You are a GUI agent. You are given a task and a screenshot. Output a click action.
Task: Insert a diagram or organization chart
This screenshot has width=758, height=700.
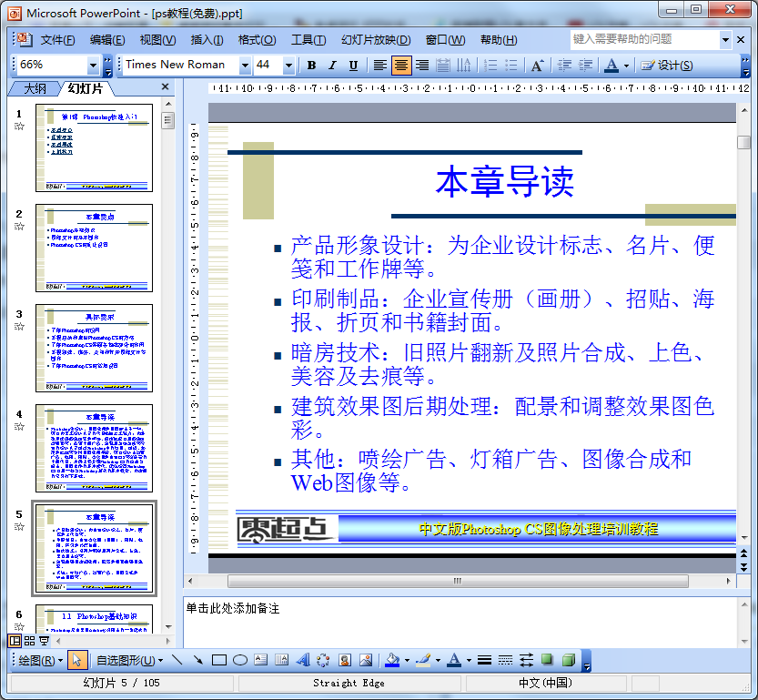tap(323, 660)
